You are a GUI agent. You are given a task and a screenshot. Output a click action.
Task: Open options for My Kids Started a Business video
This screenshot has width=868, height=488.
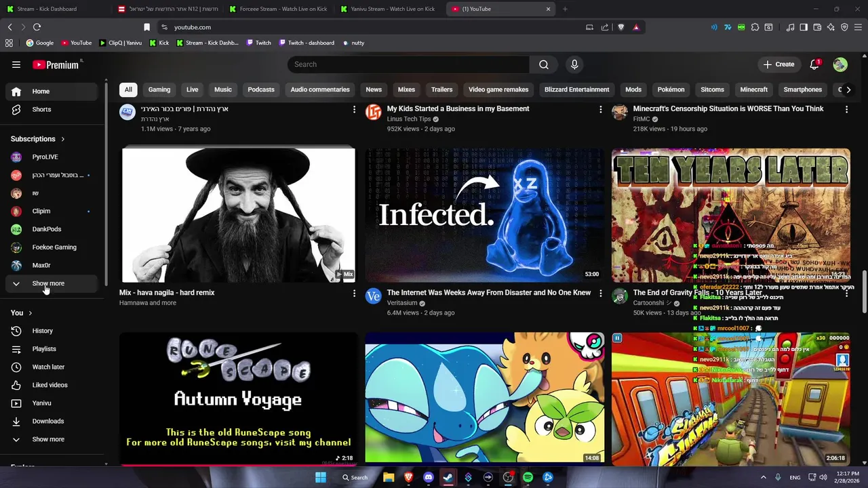[600, 109]
